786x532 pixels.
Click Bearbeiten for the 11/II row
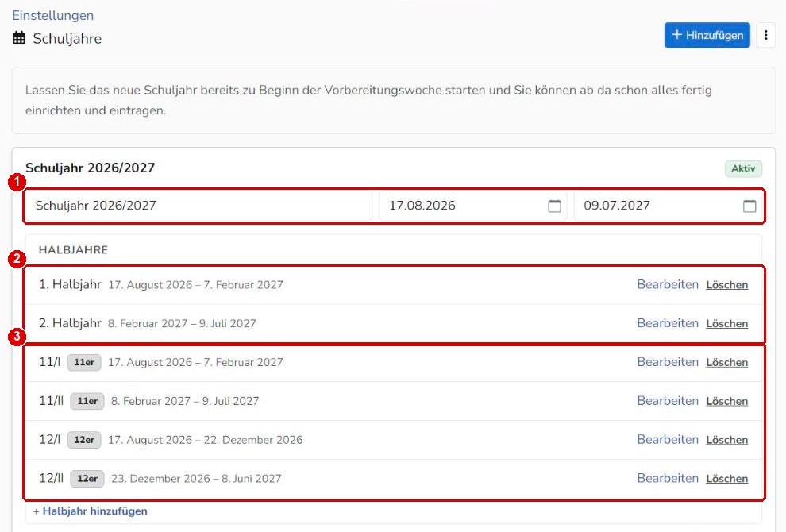[667, 401]
